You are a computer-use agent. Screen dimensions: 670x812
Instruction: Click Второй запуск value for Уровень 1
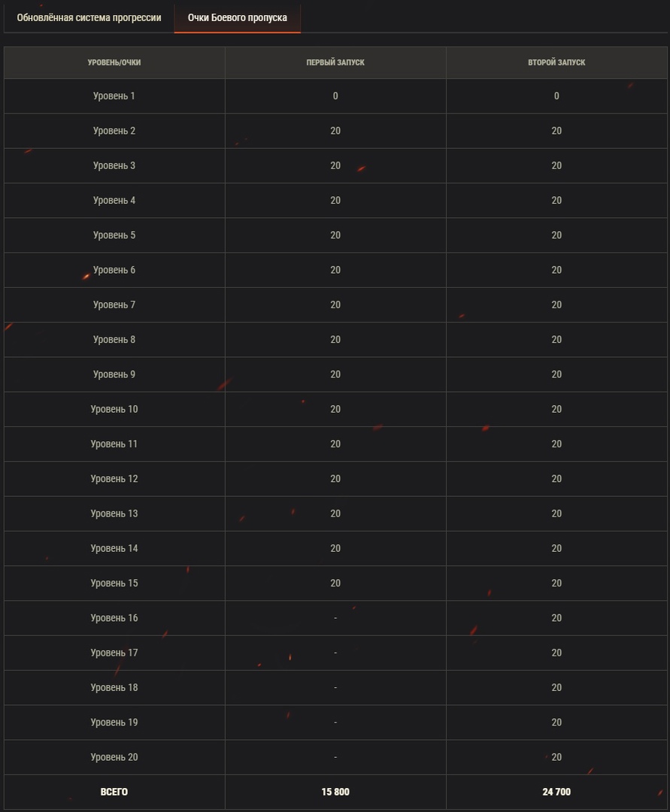click(x=556, y=96)
